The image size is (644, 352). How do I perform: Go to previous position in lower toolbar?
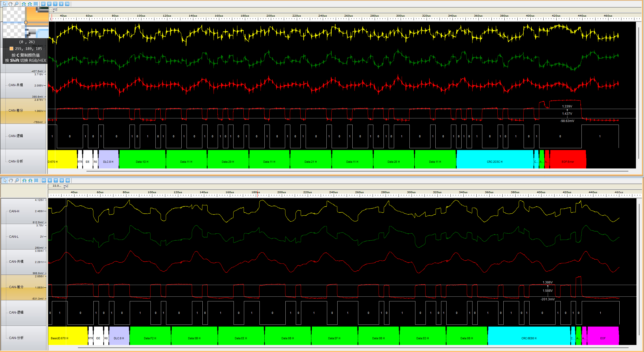[50, 180]
